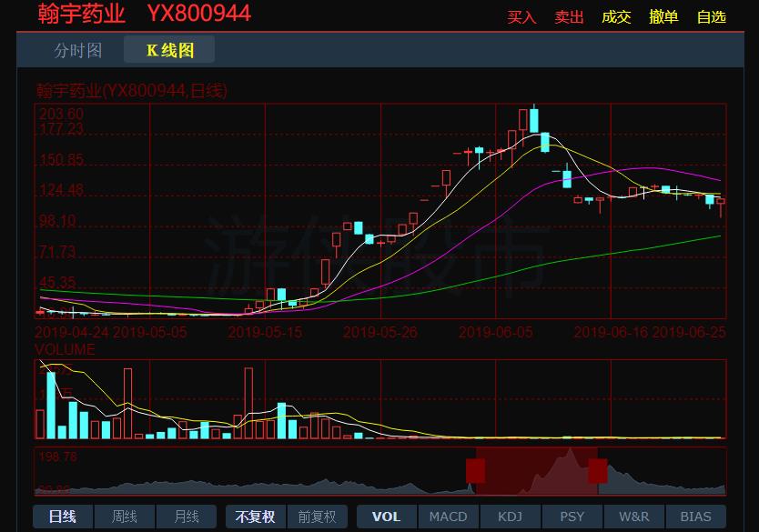Switch to 周线 weekly period
The image size is (759, 532).
(125, 517)
